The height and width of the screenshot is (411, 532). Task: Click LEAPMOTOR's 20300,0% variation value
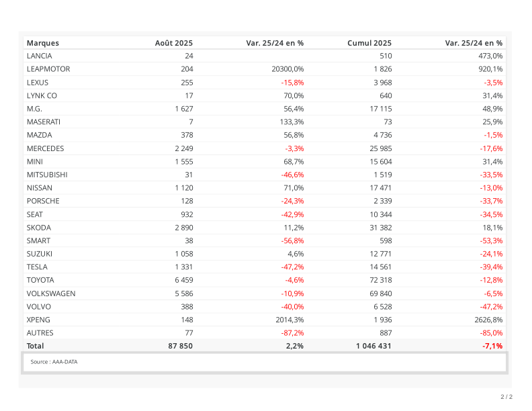287,69
